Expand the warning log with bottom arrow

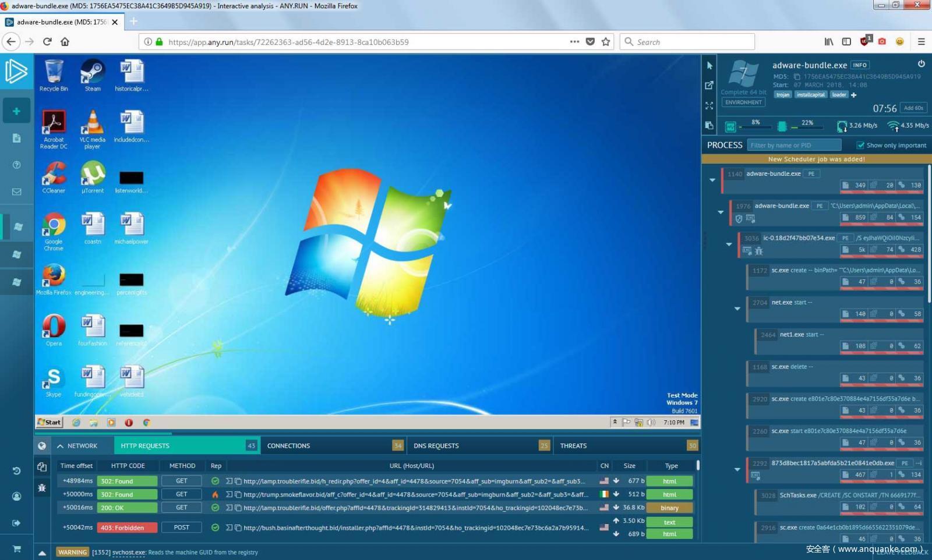(x=42, y=552)
